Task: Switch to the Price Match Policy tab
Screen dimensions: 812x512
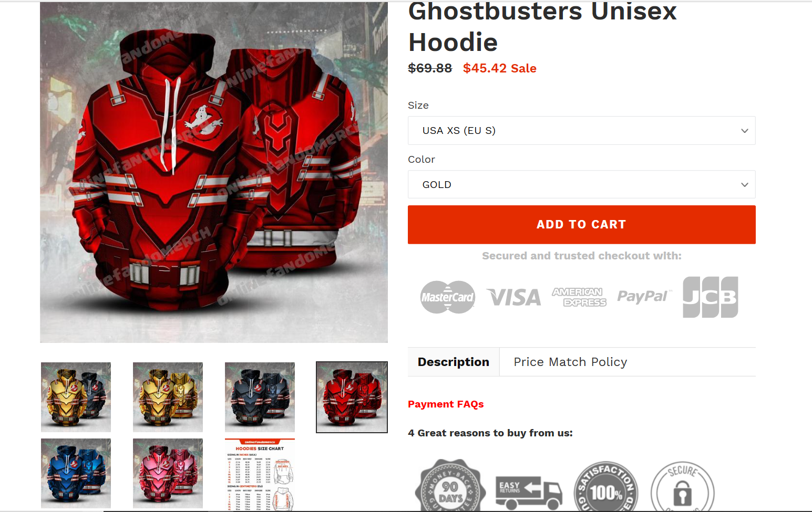Action: pyautogui.click(x=570, y=362)
